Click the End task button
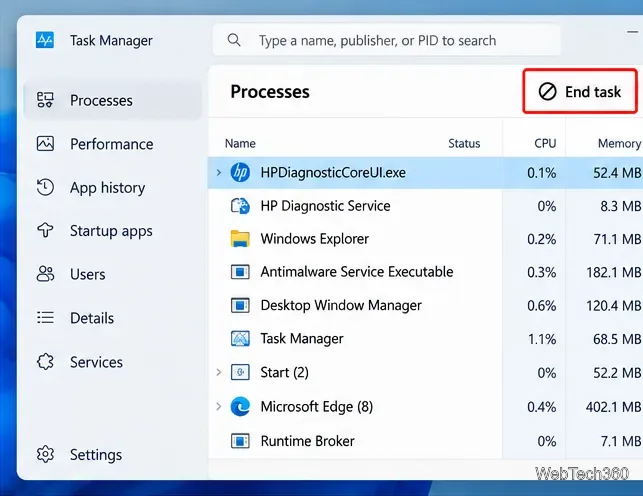643x496 pixels. pyautogui.click(x=580, y=91)
